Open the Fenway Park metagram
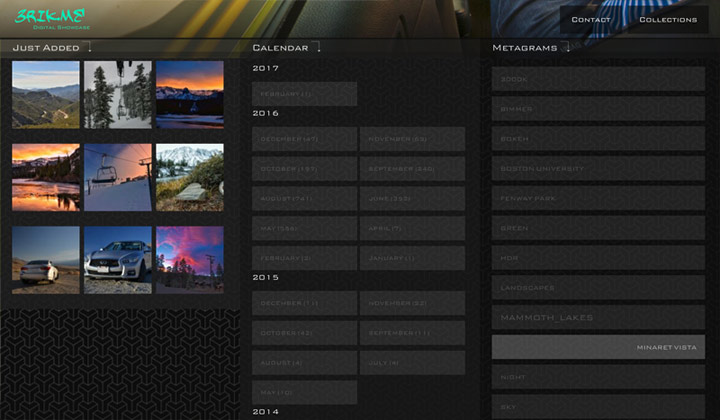 click(x=598, y=198)
